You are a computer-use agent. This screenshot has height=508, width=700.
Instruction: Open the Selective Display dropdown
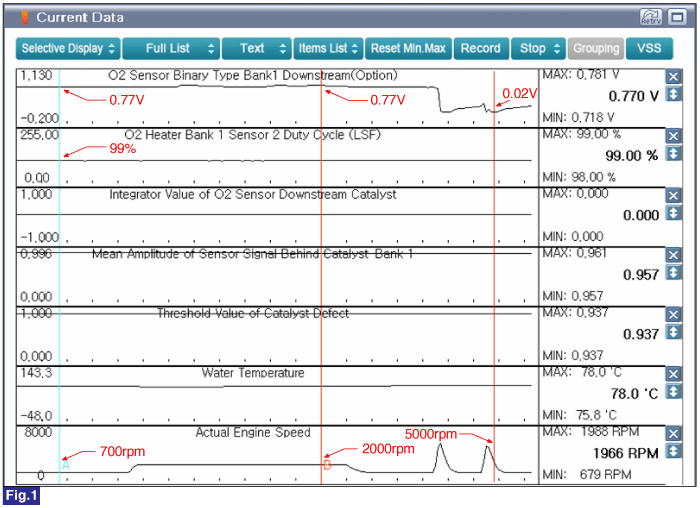tap(68, 48)
